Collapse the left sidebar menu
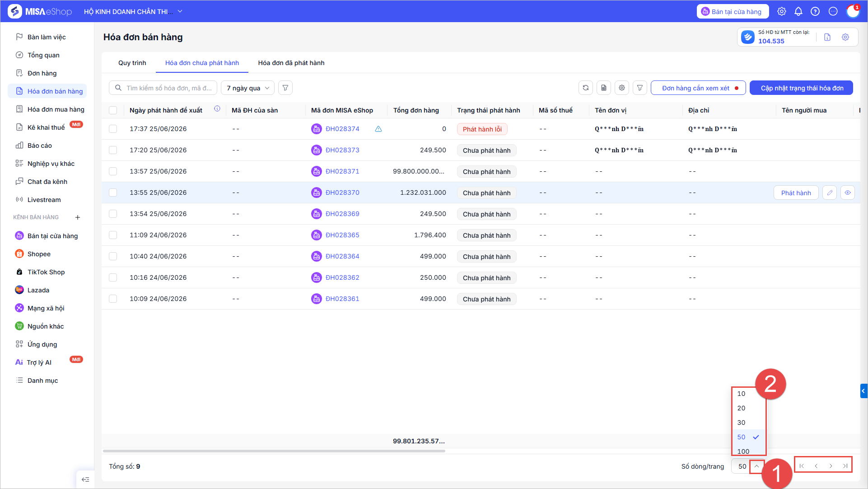 click(85, 480)
